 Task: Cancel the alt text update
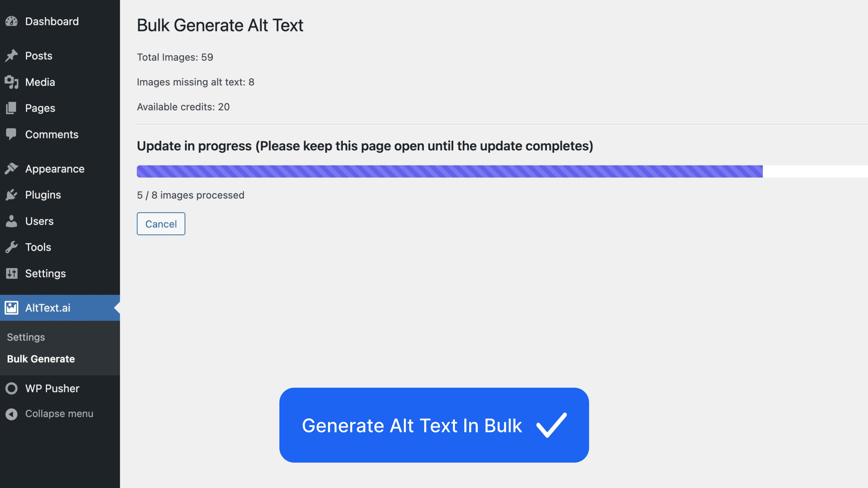161,224
